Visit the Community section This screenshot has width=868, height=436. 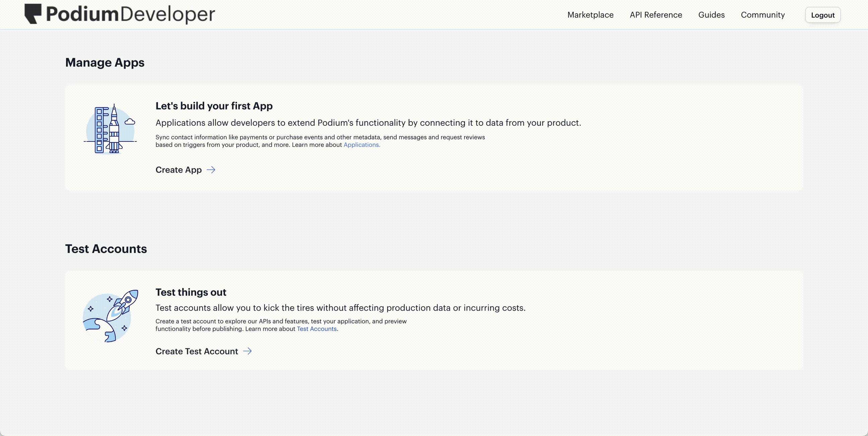click(763, 15)
